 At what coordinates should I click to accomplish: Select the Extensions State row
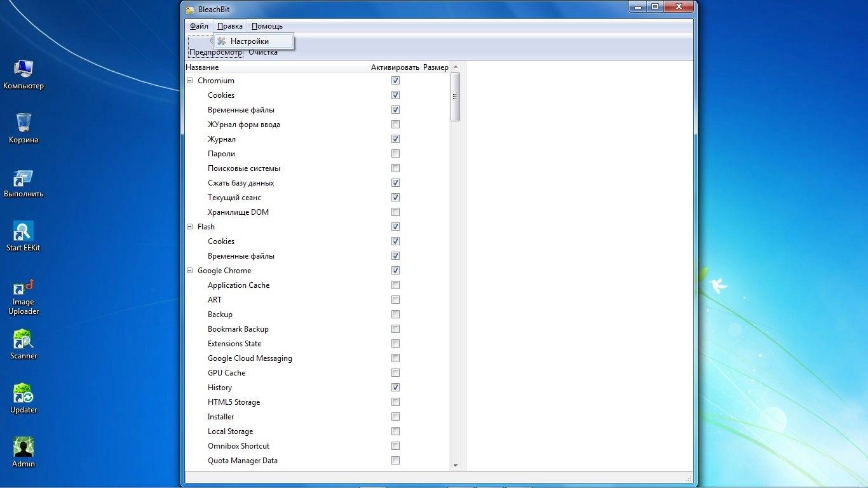(x=317, y=344)
